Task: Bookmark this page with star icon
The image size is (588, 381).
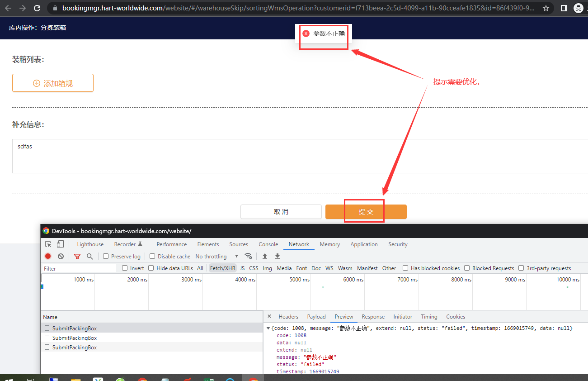Action: click(546, 8)
